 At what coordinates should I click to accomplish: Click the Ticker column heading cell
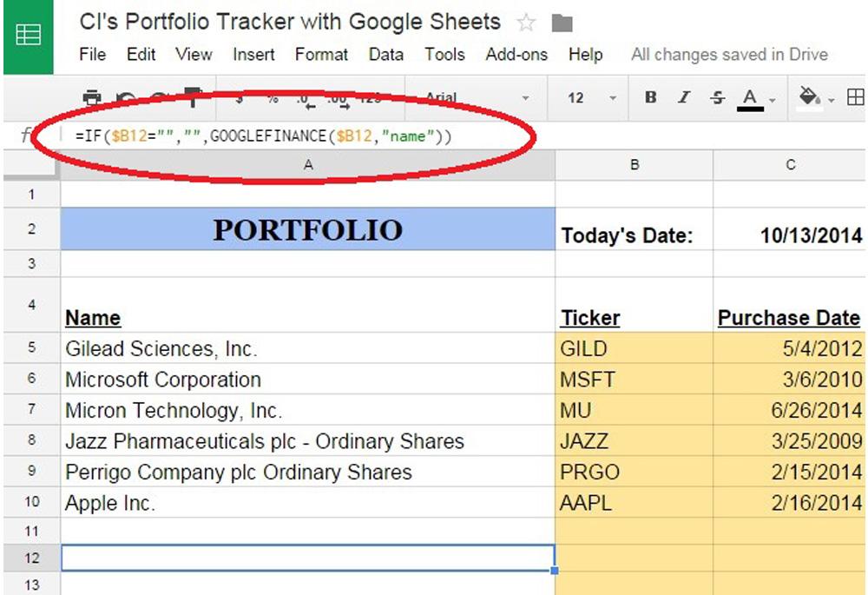pyautogui.click(x=635, y=305)
